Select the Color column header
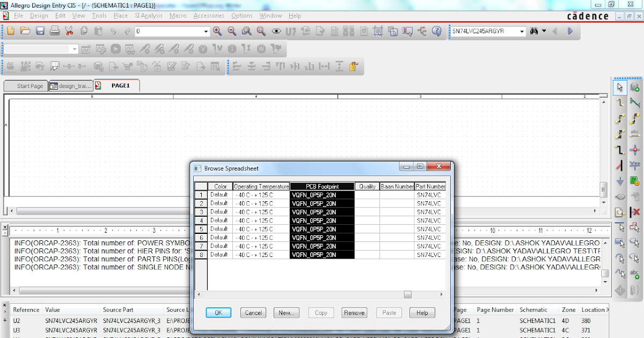644x338 pixels. (x=221, y=186)
